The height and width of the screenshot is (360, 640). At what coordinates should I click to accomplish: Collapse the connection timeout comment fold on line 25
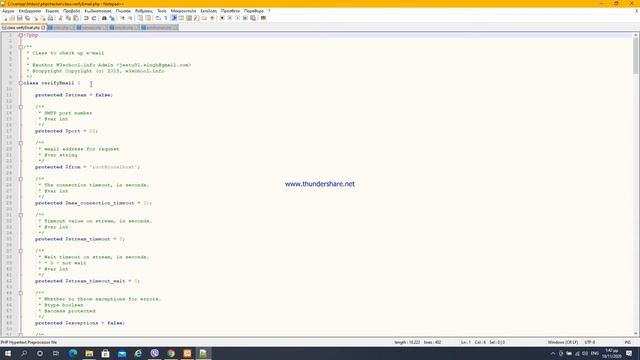point(20,179)
